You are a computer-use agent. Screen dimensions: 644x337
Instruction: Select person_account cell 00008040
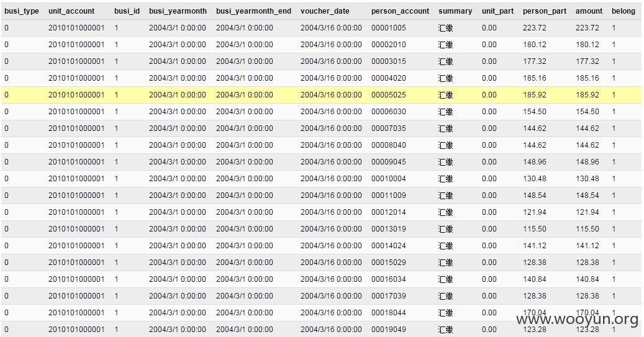click(389, 145)
